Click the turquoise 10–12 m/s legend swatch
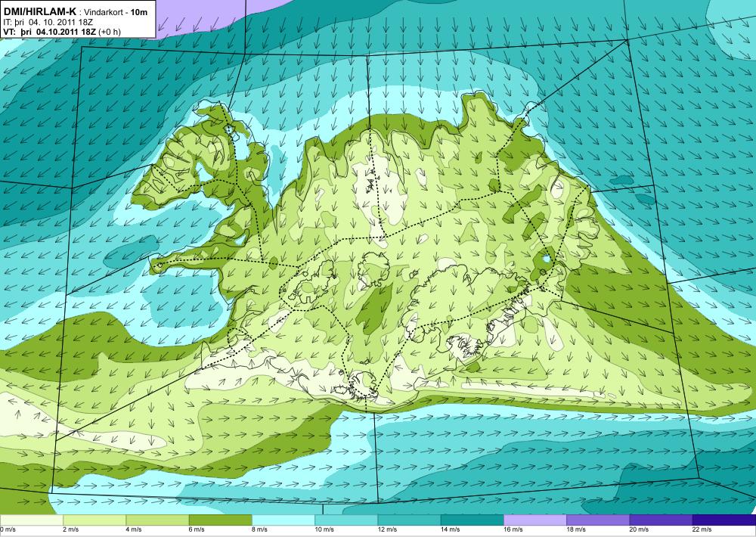 (346, 520)
